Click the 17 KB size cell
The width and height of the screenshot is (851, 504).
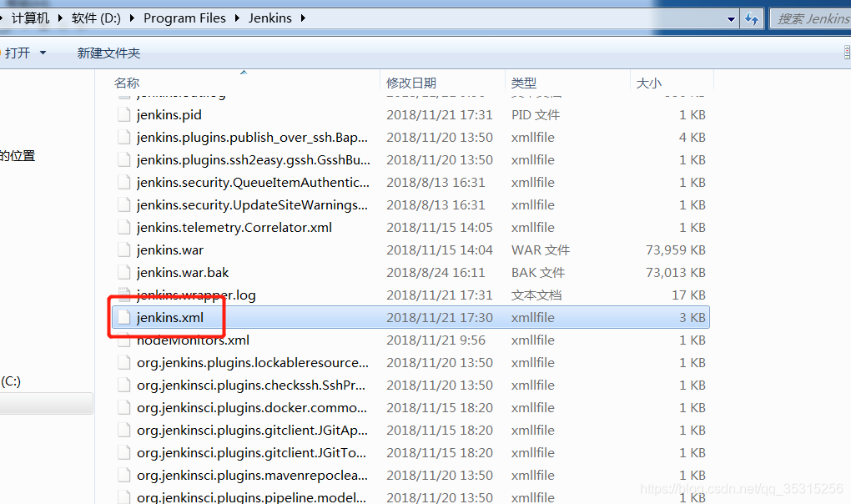point(688,295)
